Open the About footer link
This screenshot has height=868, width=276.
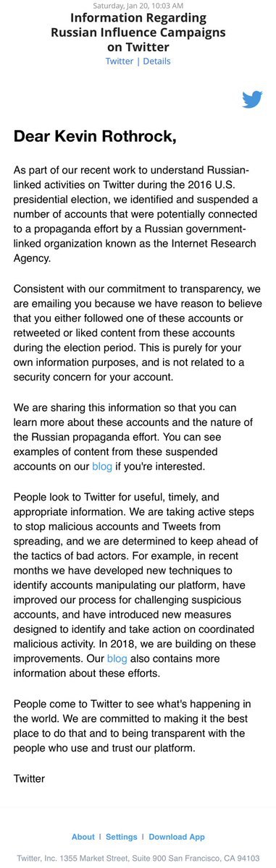(x=83, y=837)
